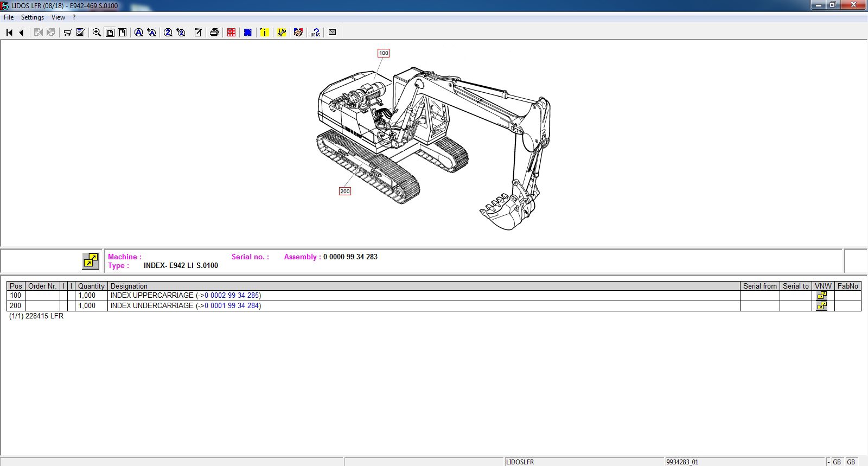The height and width of the screenshot is (466, 868).
Task: Select the Pos 100 cell
Action: 16,296
